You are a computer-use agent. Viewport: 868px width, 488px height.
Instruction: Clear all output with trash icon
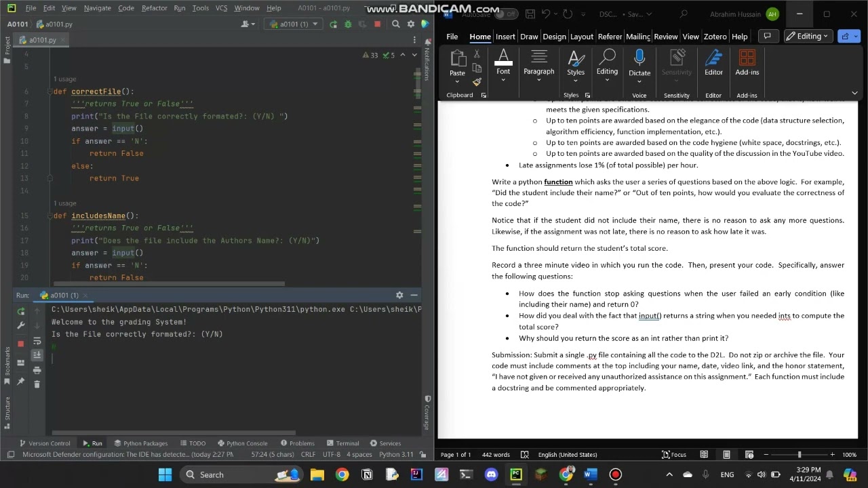[37, 384]
